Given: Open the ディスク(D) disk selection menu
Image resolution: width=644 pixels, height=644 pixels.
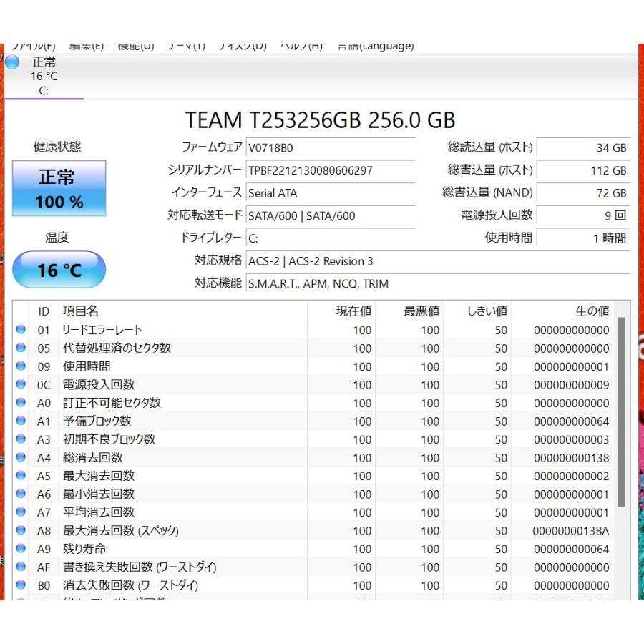Looking at the screenshot, I should coord(243,45).
